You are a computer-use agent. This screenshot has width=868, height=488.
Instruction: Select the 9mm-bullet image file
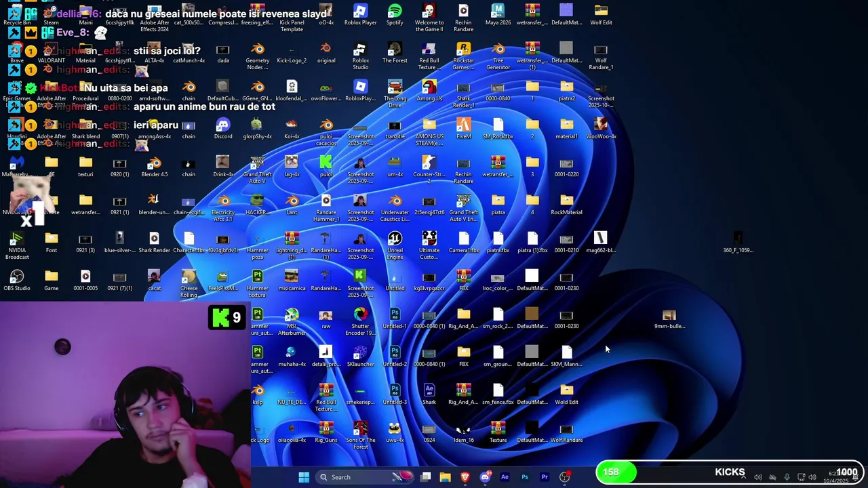(x=669, y=319)
